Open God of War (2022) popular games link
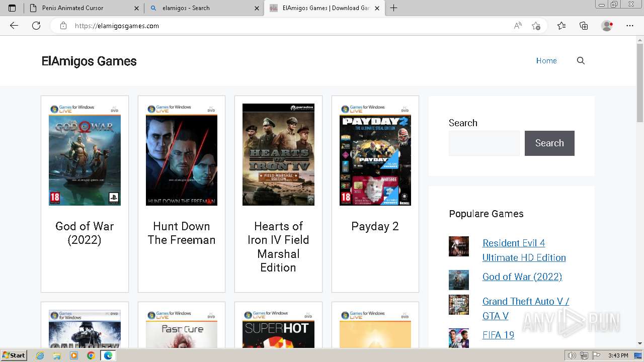This screenshot has width=644, height=362. coord(522,277)
